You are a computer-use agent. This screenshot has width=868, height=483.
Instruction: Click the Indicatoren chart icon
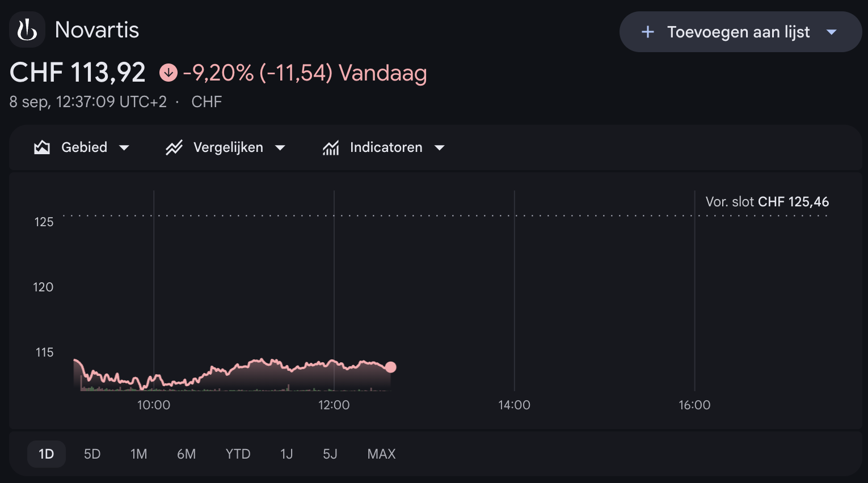coord(331,147)
